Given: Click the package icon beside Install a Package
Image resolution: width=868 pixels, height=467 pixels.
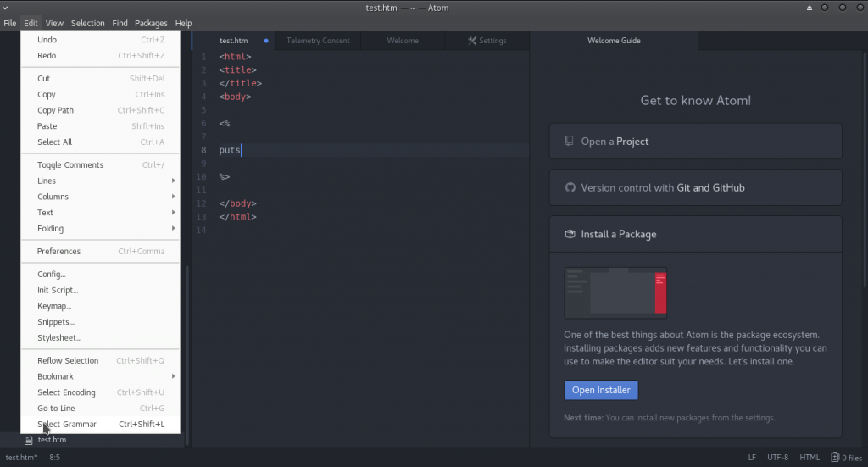Looking at the screenshot, I should (569, 234).
